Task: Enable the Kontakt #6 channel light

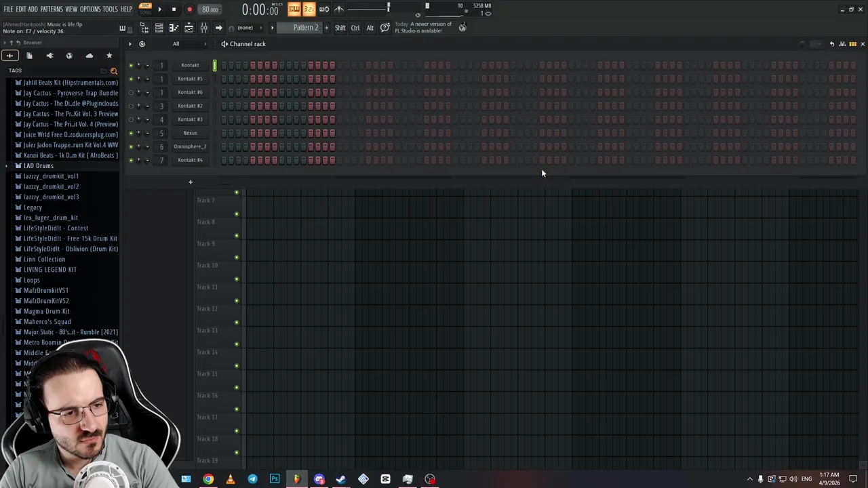Action: [x=131, y=92]
